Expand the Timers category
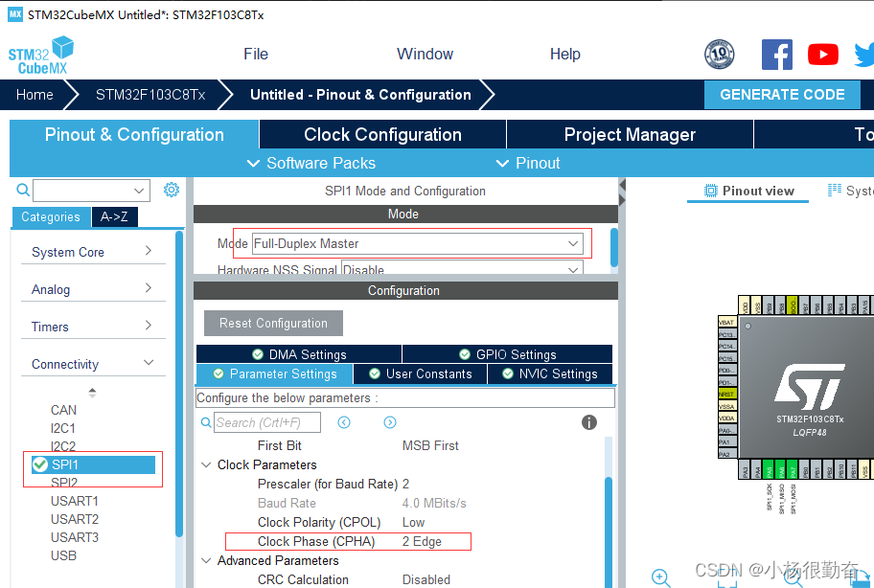This screenshot has height=588, width=874. point(93,327)
